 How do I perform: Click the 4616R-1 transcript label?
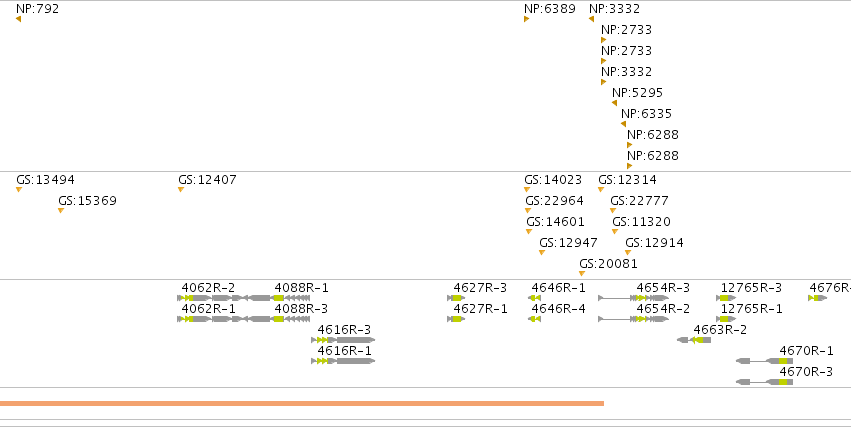coord(345,351)
